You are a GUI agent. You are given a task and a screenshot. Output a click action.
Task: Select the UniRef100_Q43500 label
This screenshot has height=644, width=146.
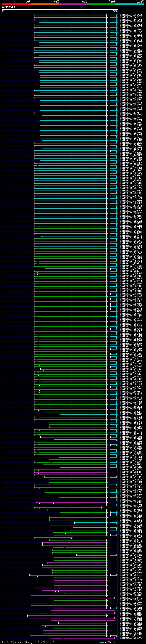pos(131,296)
